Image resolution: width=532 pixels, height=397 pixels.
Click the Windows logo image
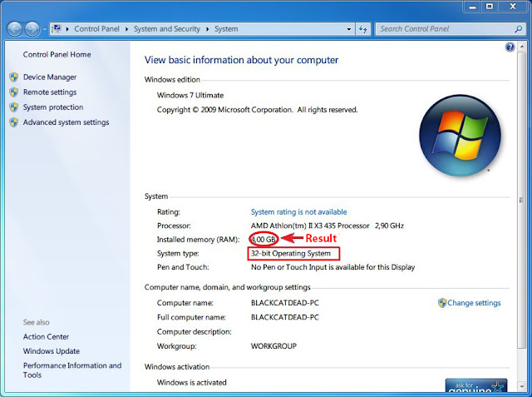pyautogui.click(x=460, y=135)
